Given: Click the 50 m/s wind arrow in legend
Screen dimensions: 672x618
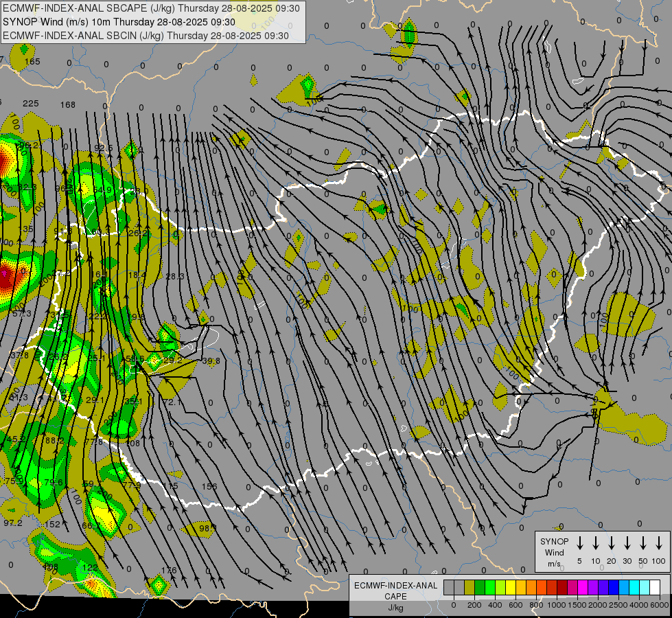Looking at the screenshot, I should (643, 543).
